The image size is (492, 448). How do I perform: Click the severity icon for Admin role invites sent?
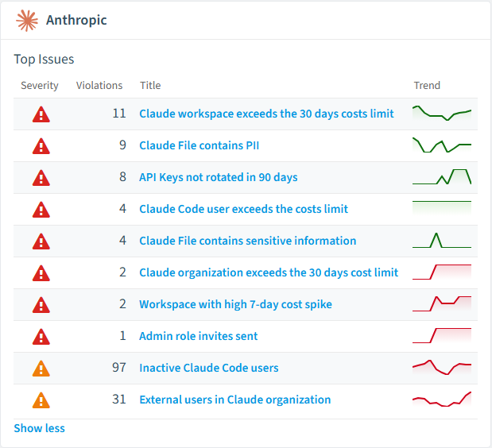(41, 337)
